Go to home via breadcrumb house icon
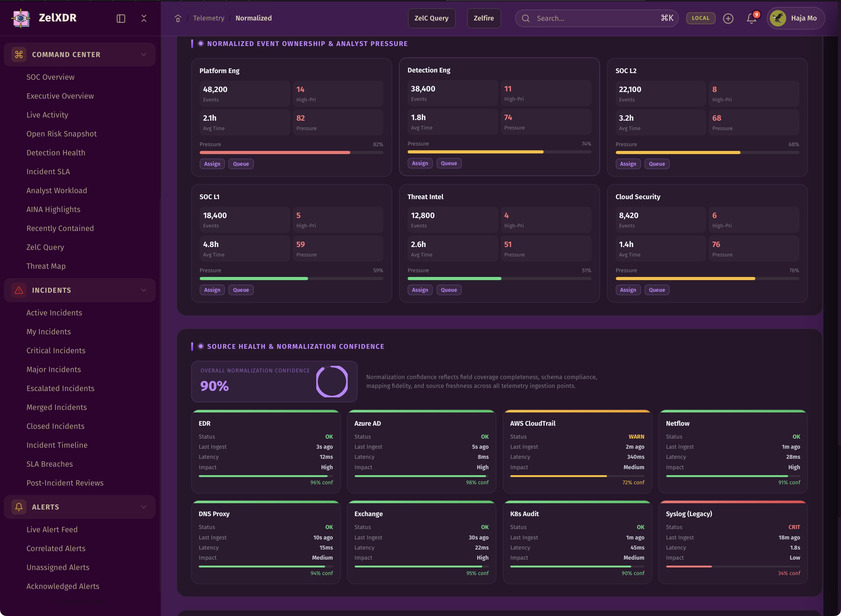 (178, 18)
